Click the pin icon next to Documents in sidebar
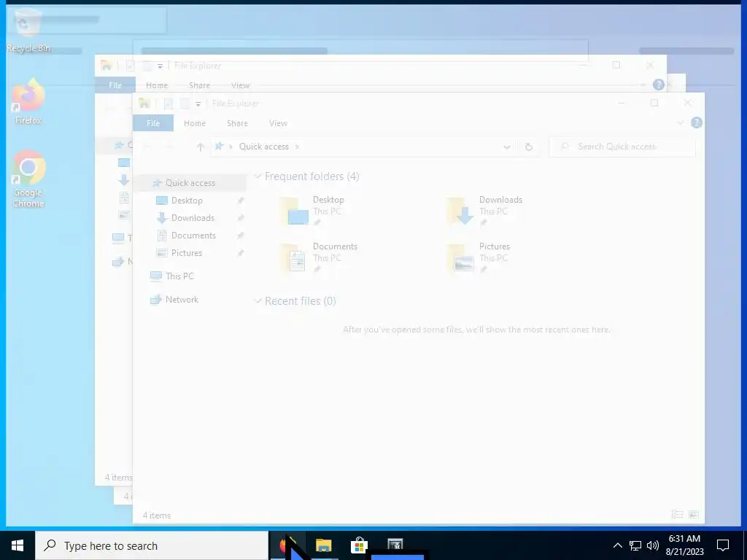This screenshot has width=747, height=560. [241, 236]
